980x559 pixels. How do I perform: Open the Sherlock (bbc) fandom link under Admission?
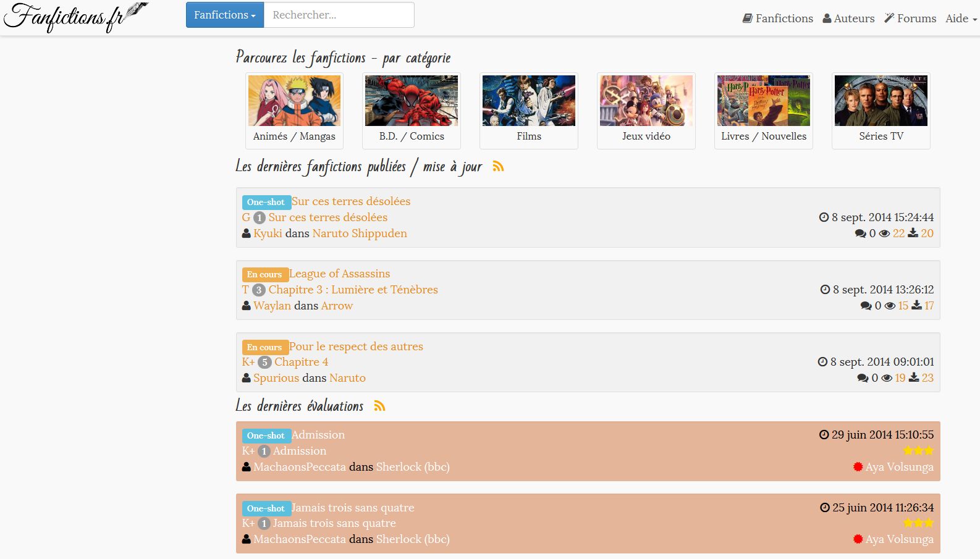click(413, 467)
